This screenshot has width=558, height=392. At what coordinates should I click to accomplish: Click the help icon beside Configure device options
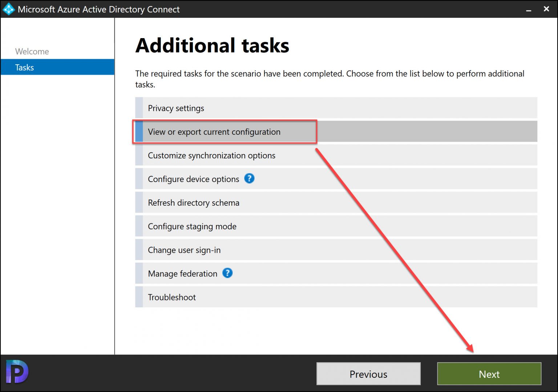pos(249,178)
